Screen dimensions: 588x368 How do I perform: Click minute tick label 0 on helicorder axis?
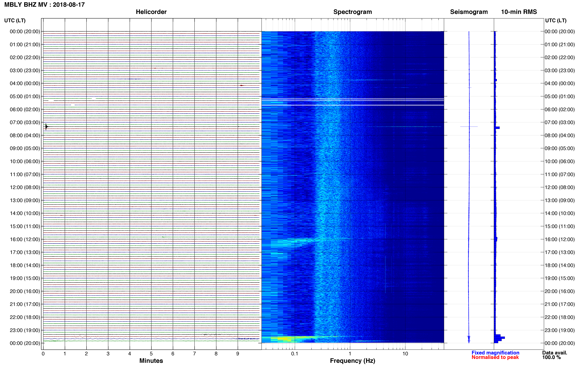click(43, 354)
